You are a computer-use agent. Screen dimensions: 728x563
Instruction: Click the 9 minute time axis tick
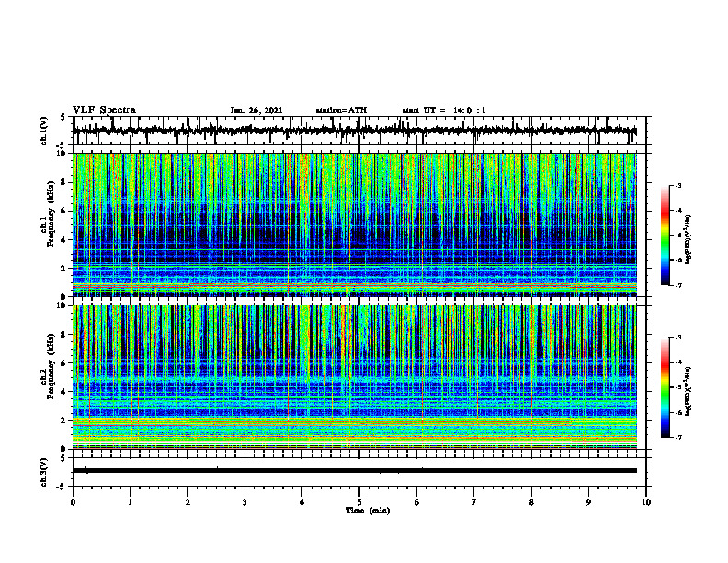coord(588,502)
